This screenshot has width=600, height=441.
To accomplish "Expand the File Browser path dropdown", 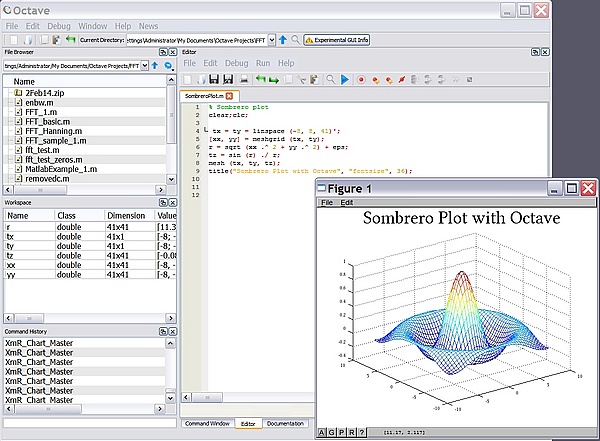I will [145, 65].
